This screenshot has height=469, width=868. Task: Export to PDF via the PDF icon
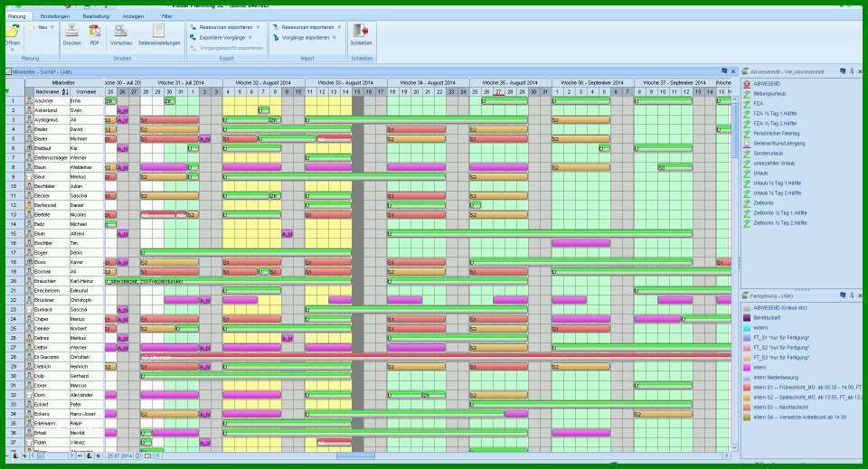(95, 31)
